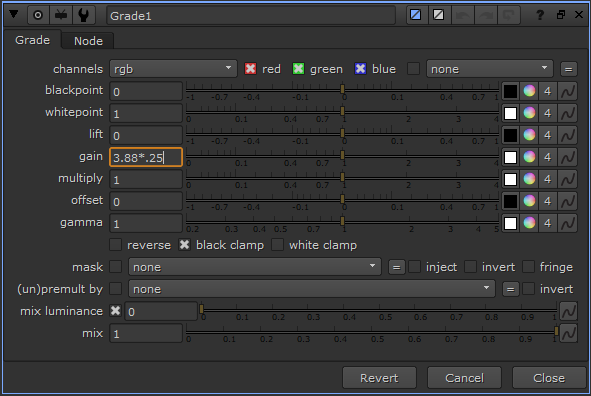This screenshot has height=396, width=591.
Task: Click the center node target icon
Action: (x=38, y=15)
